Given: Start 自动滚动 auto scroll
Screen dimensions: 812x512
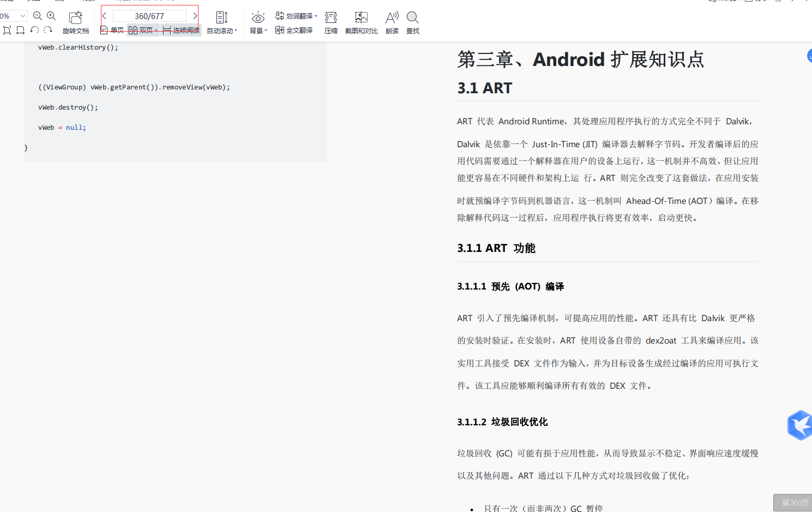Looking at the screenshot, I should (221, 23).
